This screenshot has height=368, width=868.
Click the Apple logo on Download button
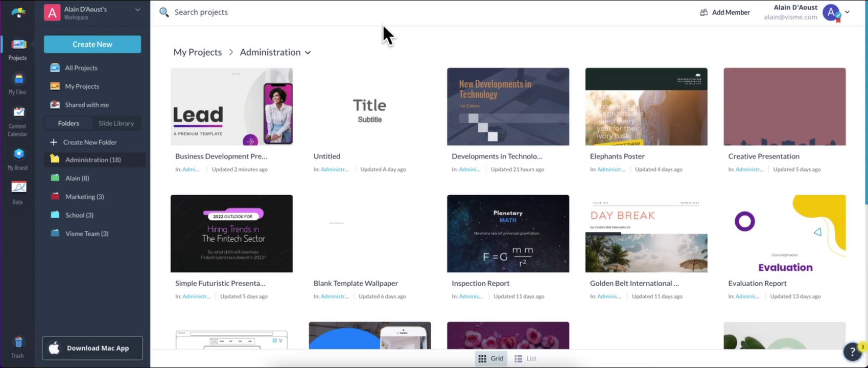tap(54, 348)
